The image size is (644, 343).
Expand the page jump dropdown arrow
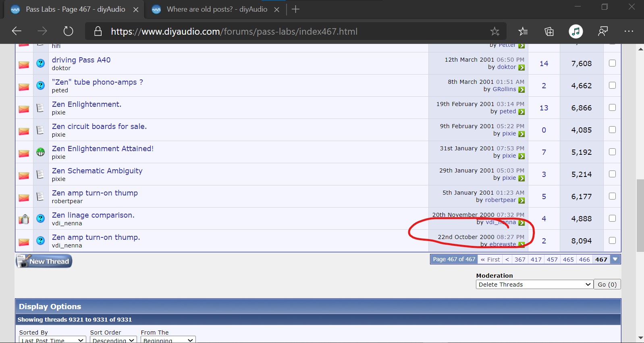pyautogui.click(x=615, y=260)
